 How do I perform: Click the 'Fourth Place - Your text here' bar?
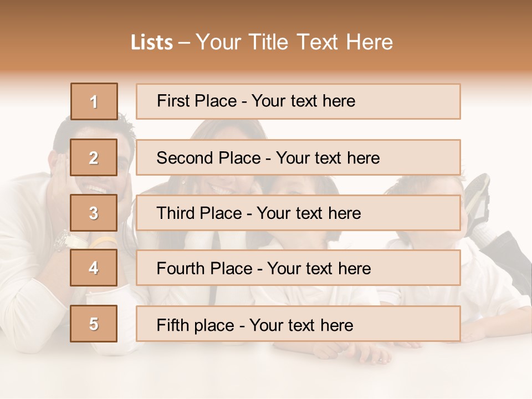point(298,268)
